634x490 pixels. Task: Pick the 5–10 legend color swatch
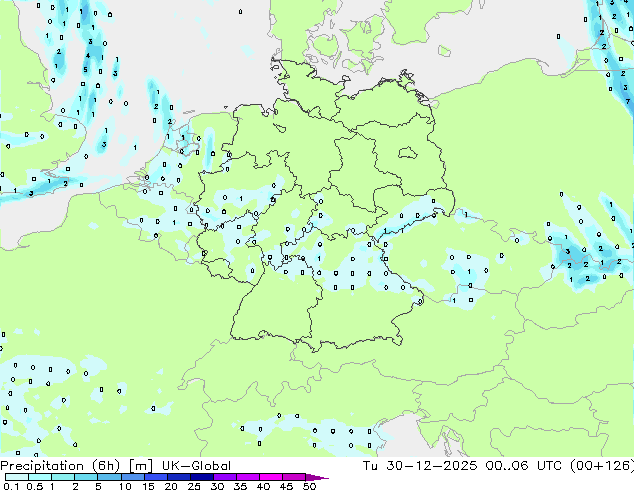click(109, 477)
